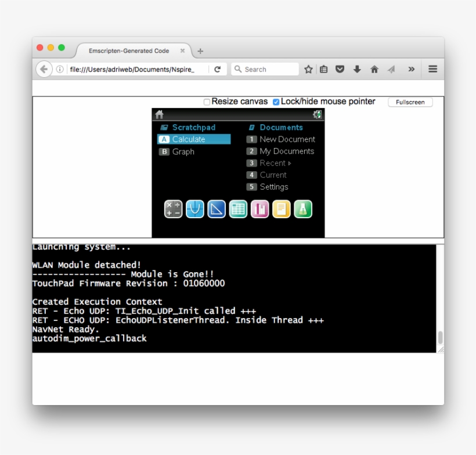476x455 pixels.
Task: Click the 'EchoUDPListenerThread' console line
Action: point(178,320)
